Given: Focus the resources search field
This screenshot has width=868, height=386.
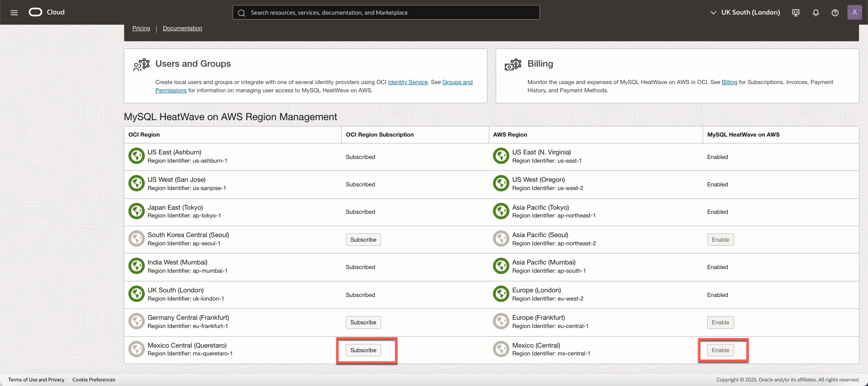Looking at the screenshot, I should tap(386, 12).
